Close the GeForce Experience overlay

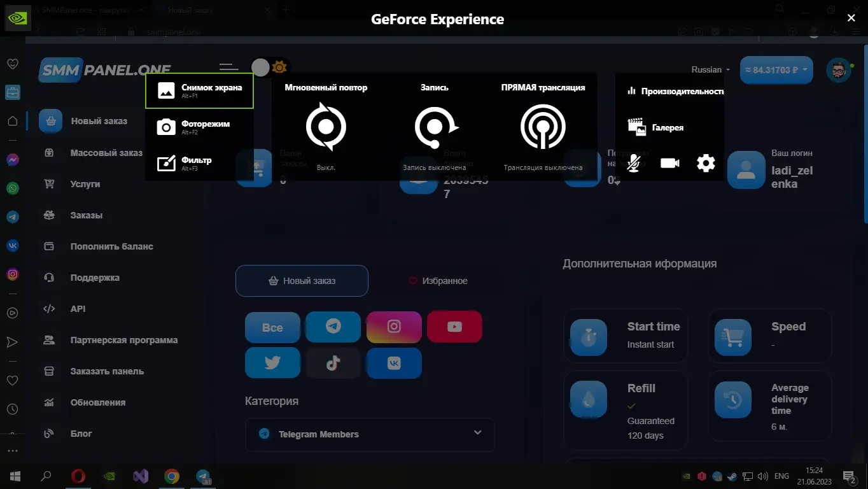(x=851, y=18)
